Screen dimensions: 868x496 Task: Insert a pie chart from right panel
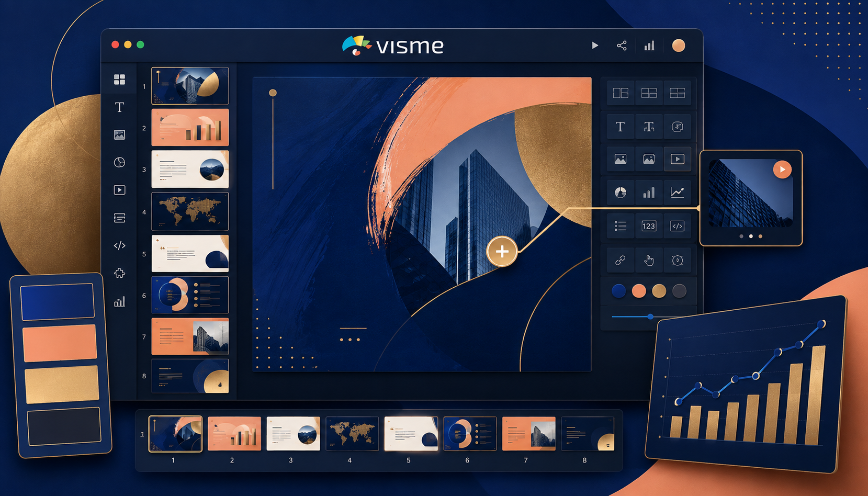click(x=621, y=193)
